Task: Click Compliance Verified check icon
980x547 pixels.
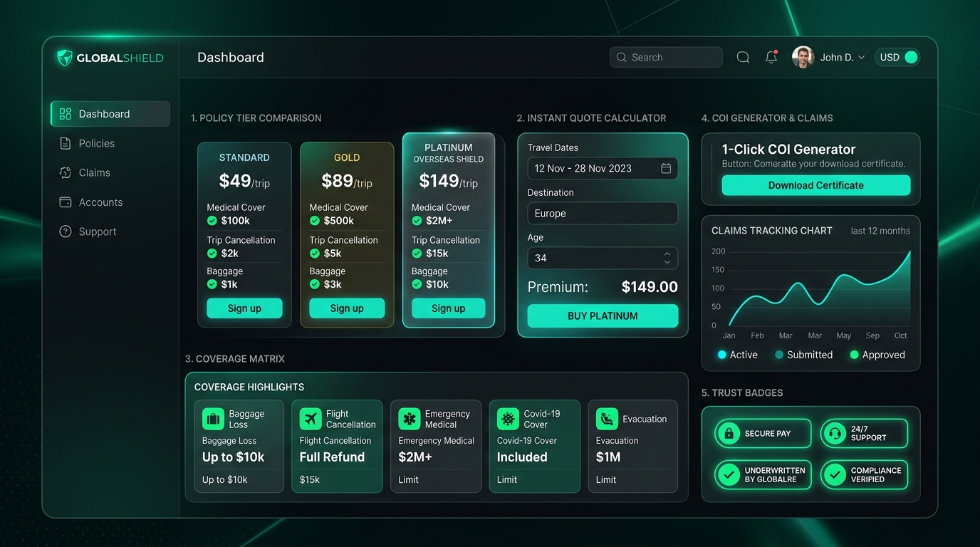Action: [834, 475]
